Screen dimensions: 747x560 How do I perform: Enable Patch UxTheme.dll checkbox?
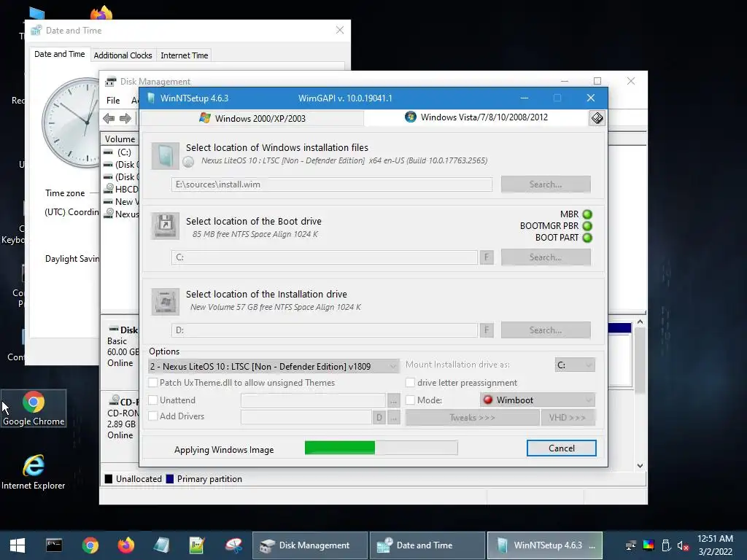pyautogui.click(x=153, y=383)
